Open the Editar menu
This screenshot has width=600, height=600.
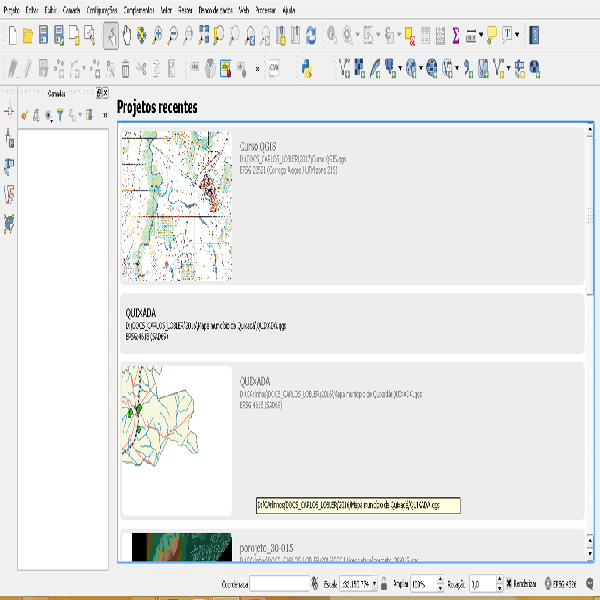click(x=32, y=10)
